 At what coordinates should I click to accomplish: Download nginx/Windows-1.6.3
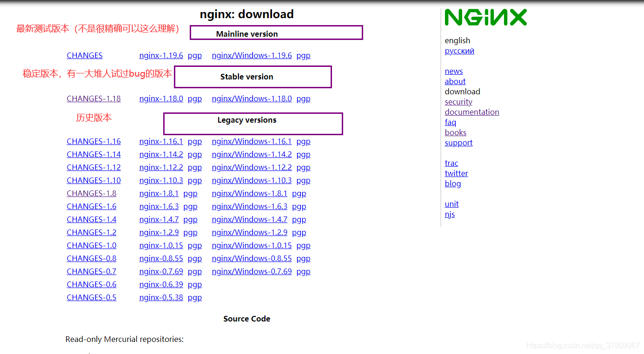249,206
